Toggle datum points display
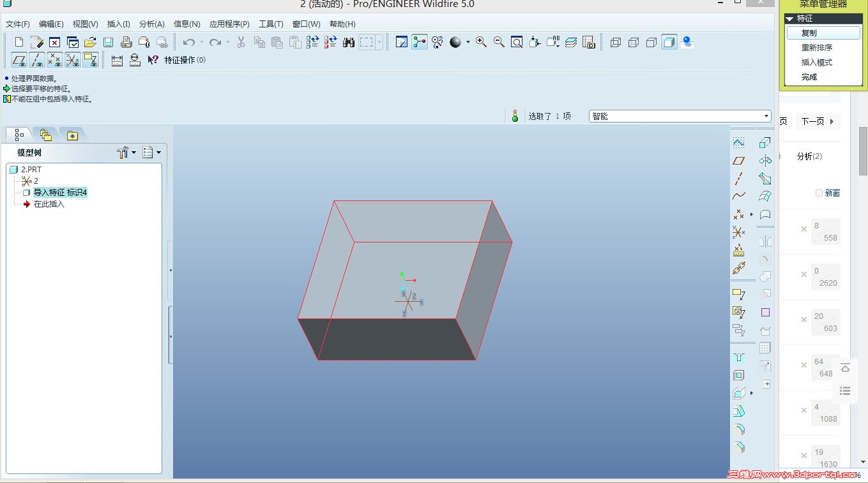The width and height of the screenshot is (868, 483). coord(55,60)
